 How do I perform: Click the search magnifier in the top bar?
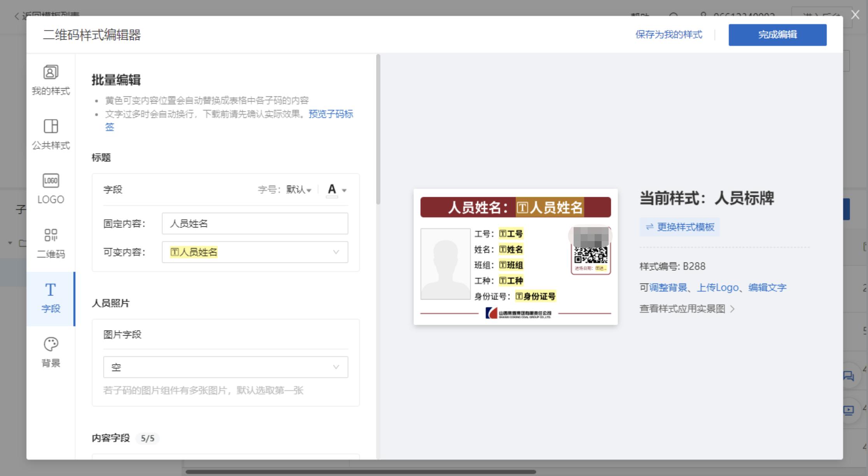(674, 16)
